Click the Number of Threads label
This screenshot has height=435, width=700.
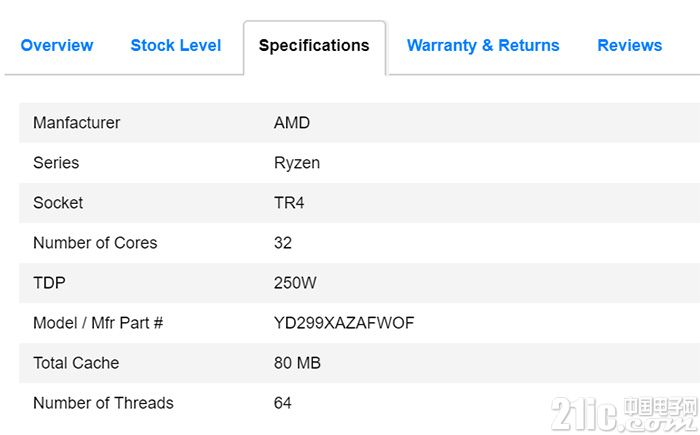pos(103,403)
